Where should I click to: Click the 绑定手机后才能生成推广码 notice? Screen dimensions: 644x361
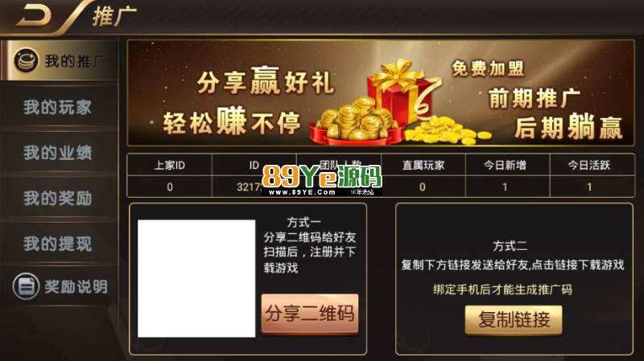502,289
